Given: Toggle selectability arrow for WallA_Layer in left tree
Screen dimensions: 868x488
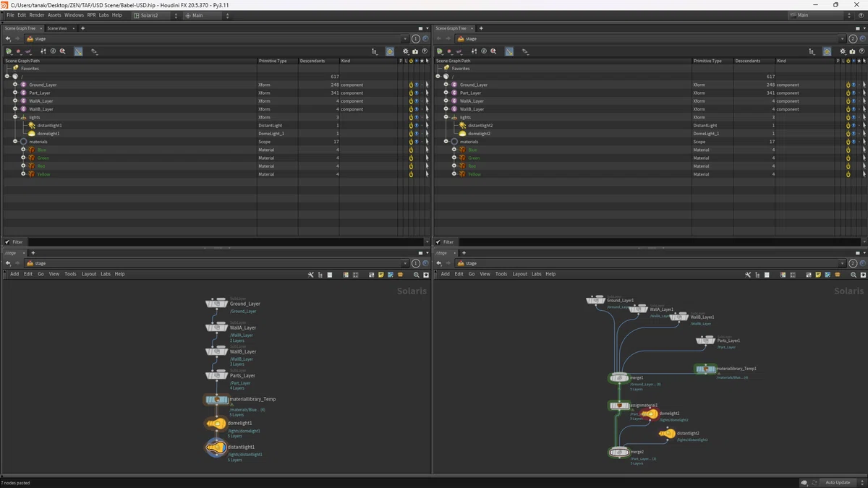Looking at the screenshot, I should 426,101.
